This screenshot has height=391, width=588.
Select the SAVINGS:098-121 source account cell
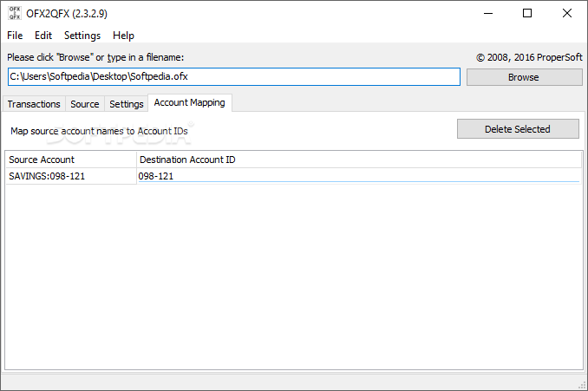click(x=71, y=176)
